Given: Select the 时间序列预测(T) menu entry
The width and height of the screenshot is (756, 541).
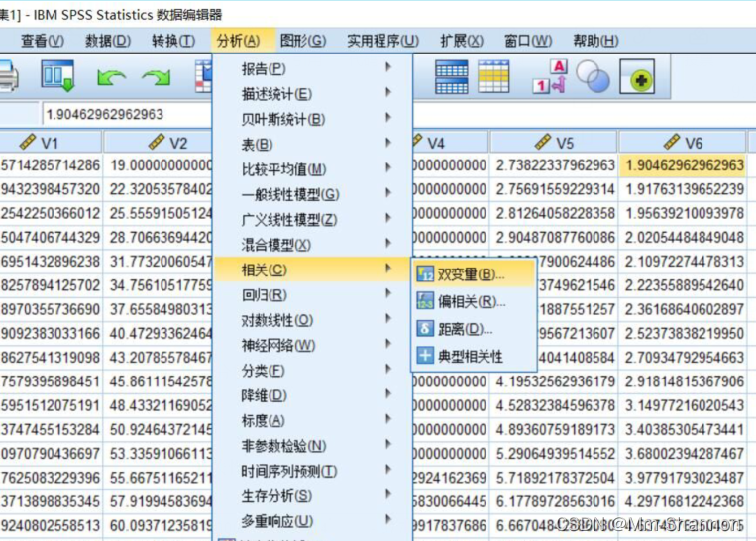Looking at the screenshot, I should tap(312, 471).
